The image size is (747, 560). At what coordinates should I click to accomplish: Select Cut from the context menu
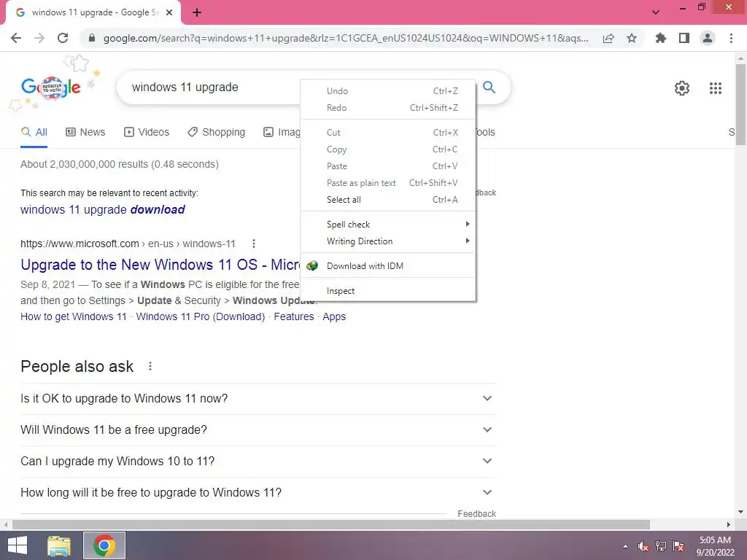click(388, 133)
